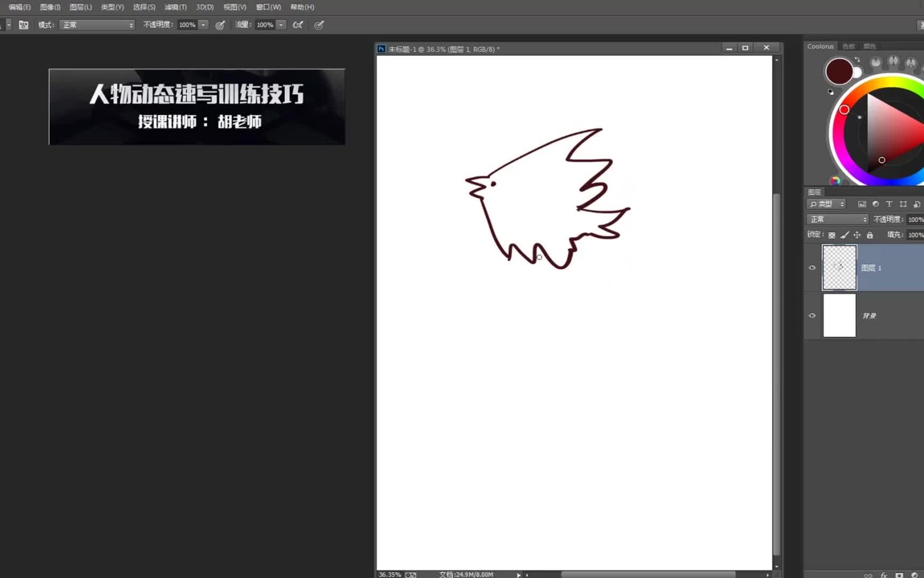Filter layers by type layers icon

pyautogui.click(x=889, y=204)
